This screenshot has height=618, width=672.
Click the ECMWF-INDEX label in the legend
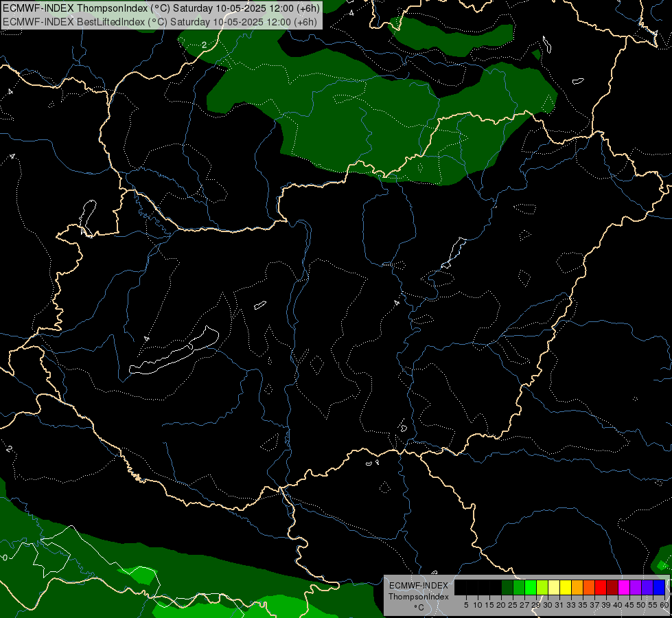coord(419,586)
